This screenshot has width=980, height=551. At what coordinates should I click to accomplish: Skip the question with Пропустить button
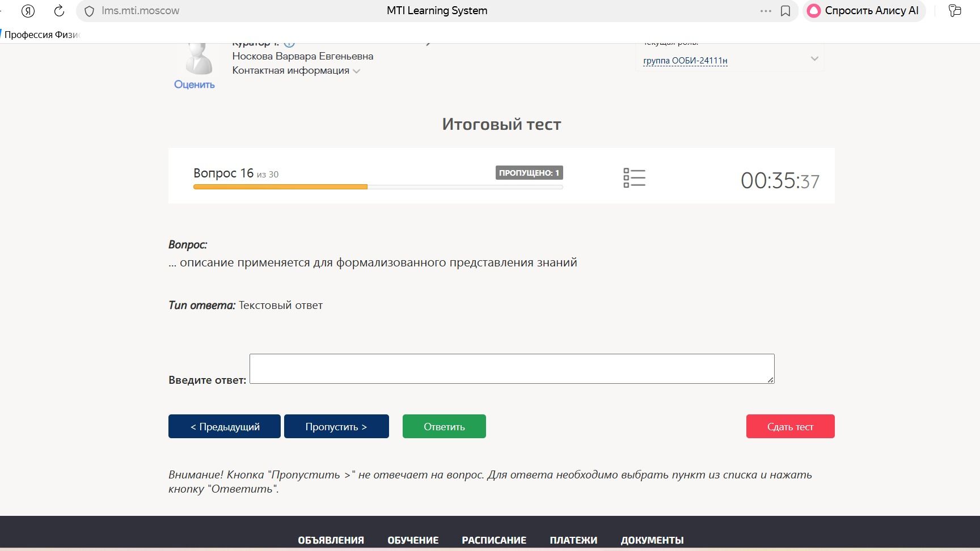(x=336, y=426)
